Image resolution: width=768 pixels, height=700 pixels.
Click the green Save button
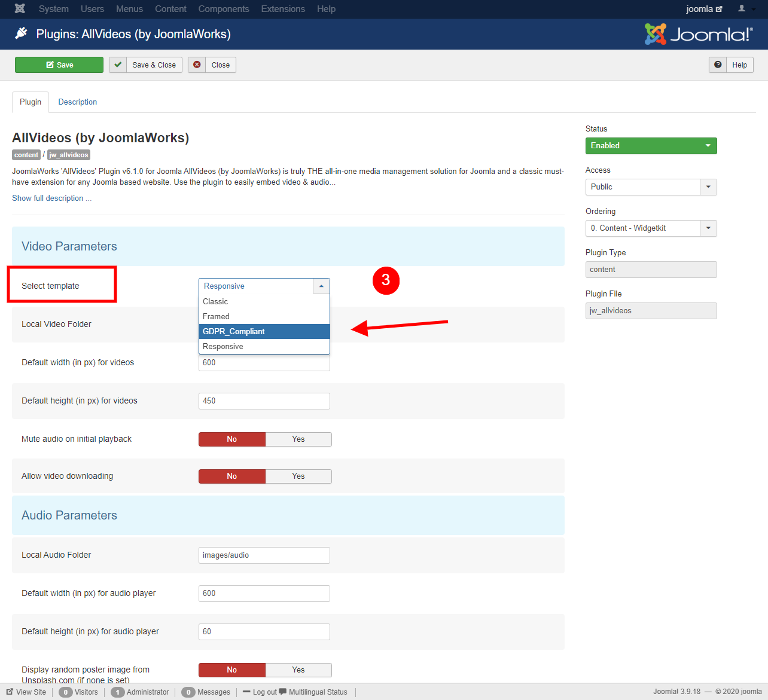pyautogui.click(x=59, y=65)
